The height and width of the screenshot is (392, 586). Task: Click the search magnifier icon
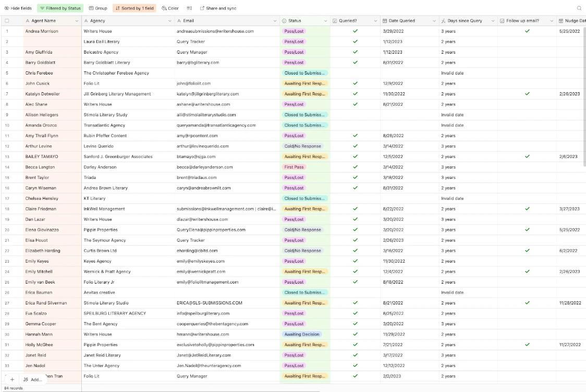[579, 8]
